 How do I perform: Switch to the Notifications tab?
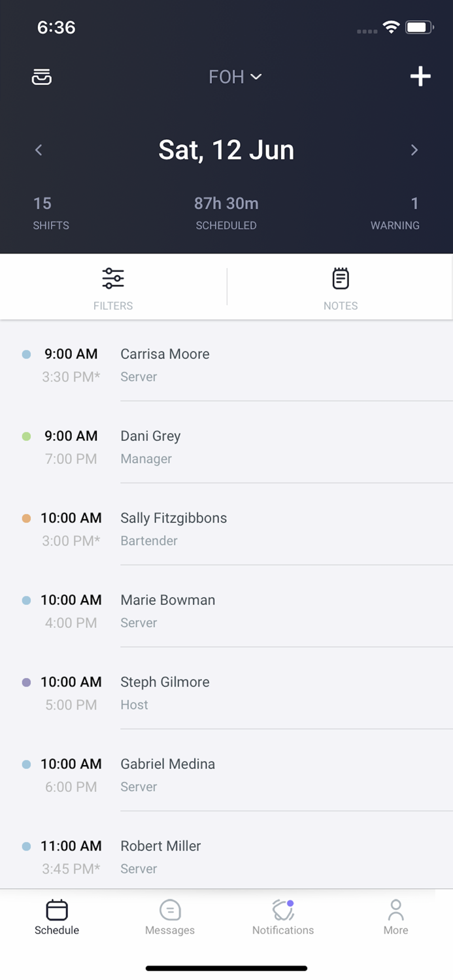[x=282, y=917]
